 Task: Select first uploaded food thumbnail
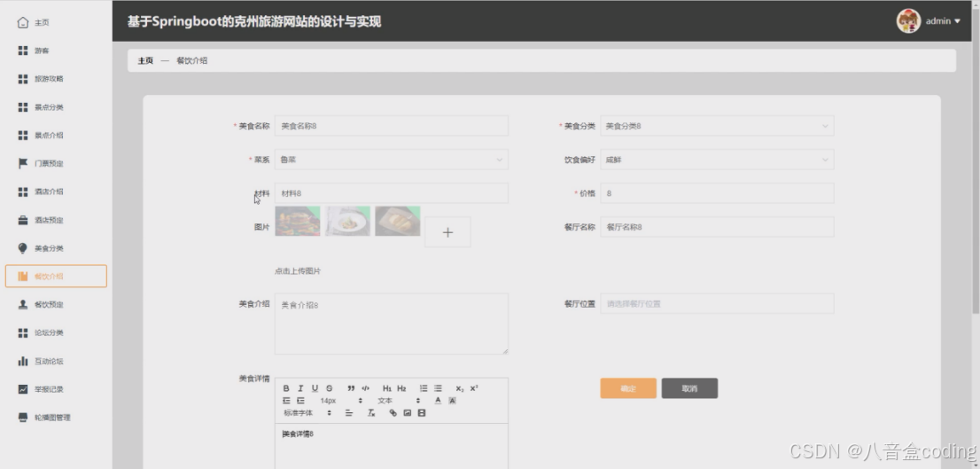298,222
